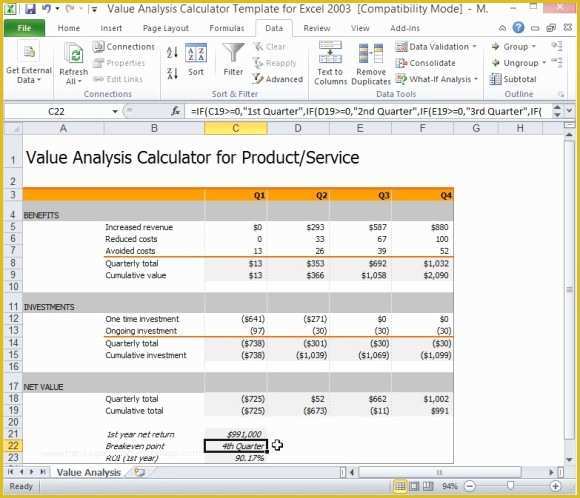Open the Add-Ins tab
Screen dimensions: 580x498
click(405, 28)
